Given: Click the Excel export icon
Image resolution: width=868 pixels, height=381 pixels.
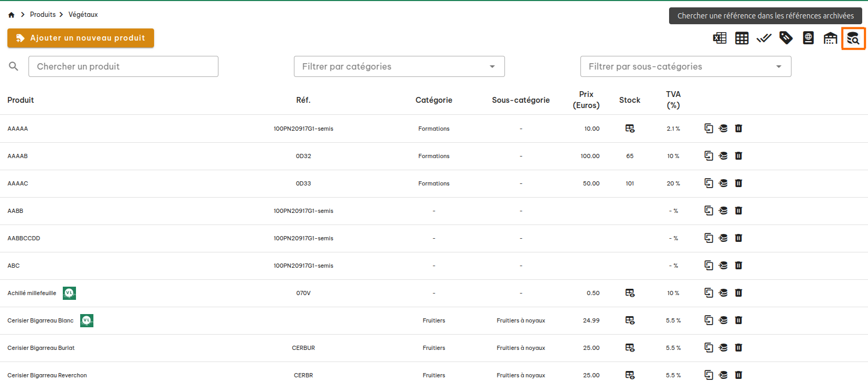Looking at the screenshot, I should tap(720, 38).
